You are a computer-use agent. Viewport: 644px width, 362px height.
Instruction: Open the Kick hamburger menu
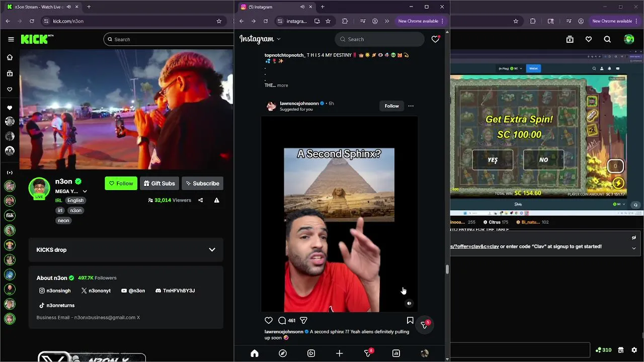click(x=11, y=39)
